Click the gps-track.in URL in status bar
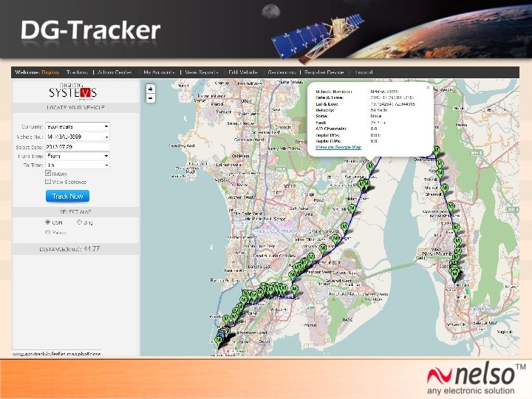The width and height of the screenshot is (532, 399). pos(57,354)
